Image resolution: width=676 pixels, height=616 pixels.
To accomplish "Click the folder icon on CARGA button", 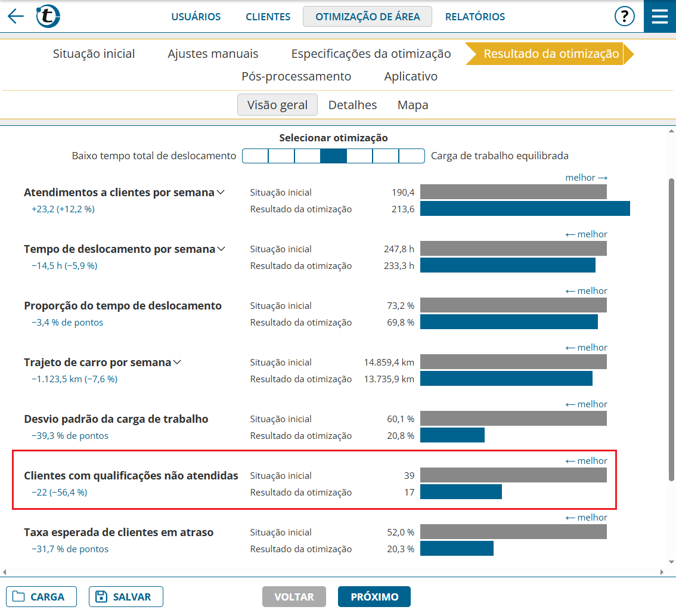I will coord(18,596).
